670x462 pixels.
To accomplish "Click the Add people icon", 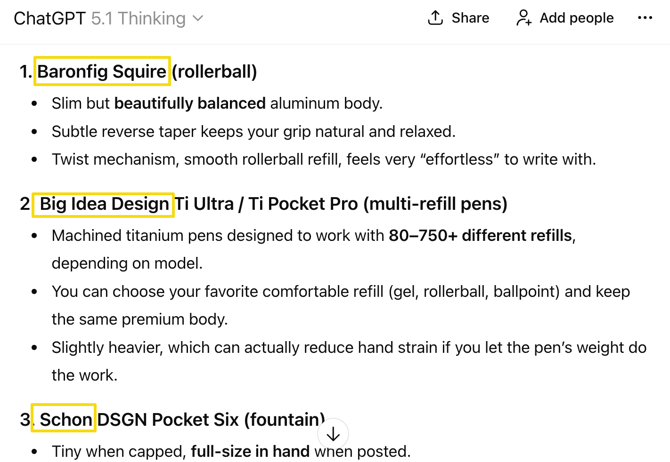I will [x=523, y=18].
